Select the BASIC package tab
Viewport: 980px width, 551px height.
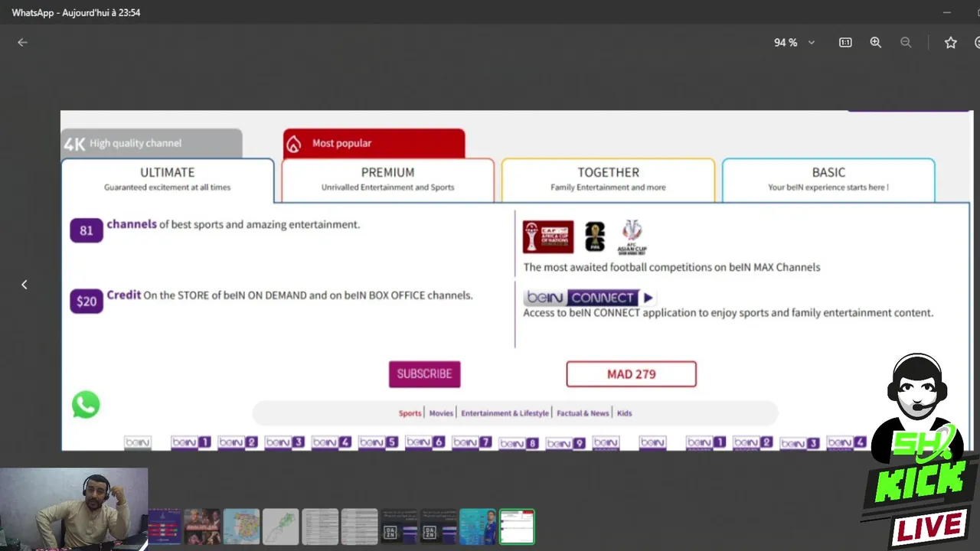[x=828, y=180]
